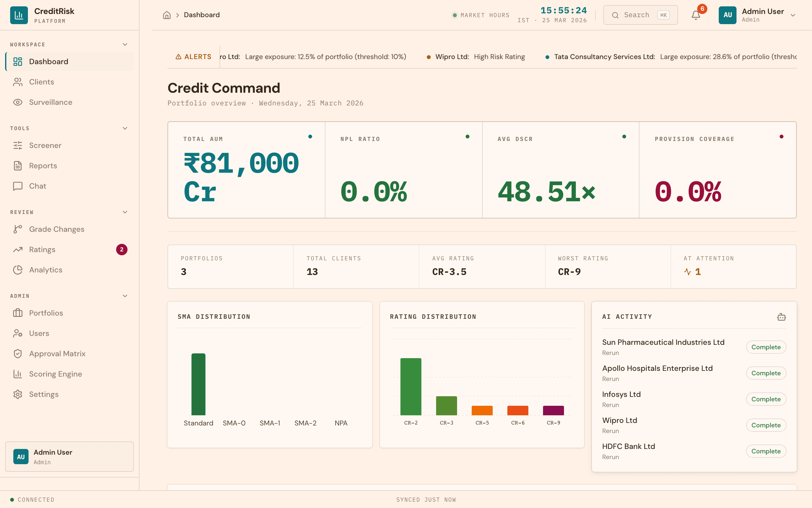Click the CR-9 bar in Rating Distribution

553,411
